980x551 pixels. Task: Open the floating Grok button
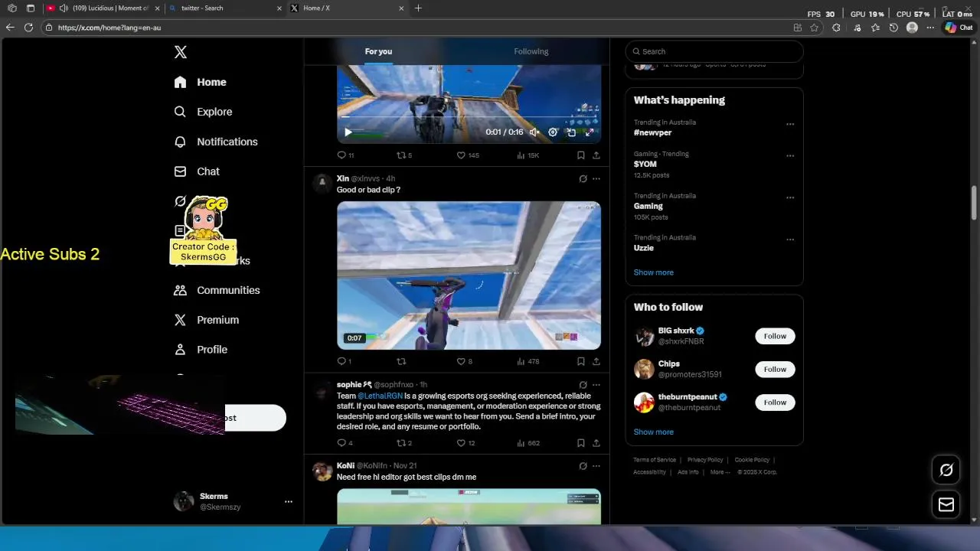tap(946, 470)
